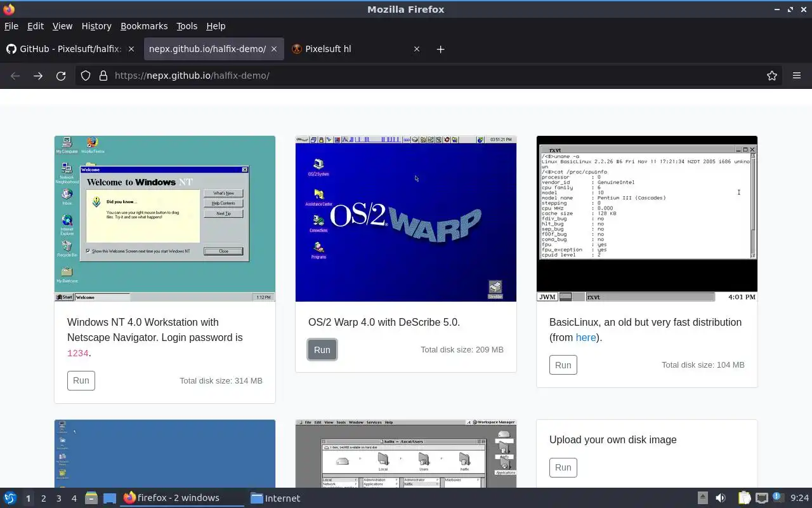Open the History menu
The height and width of the screenshot is (508, 812).
pos(96,26)
